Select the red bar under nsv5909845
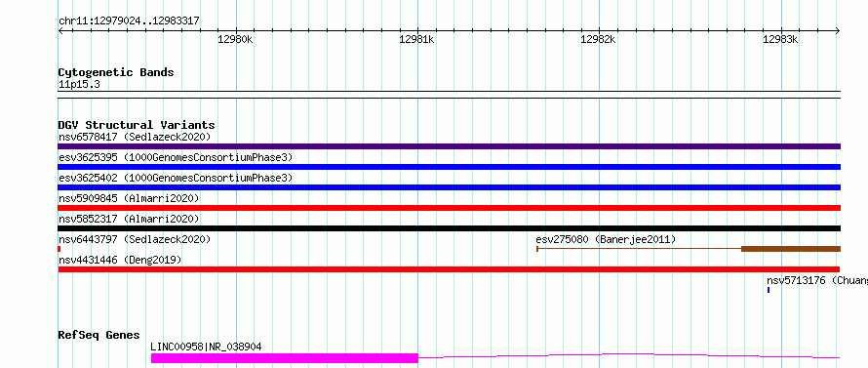The height and width of the screenshot is (368, 868). point(450,208)
